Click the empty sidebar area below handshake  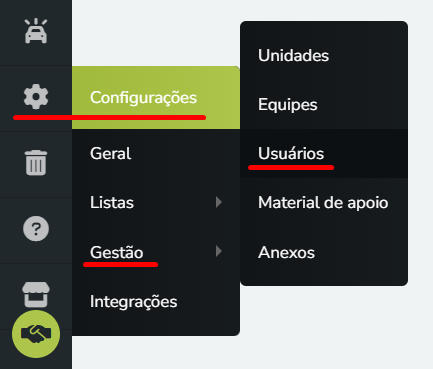click(x=36, y=364)
